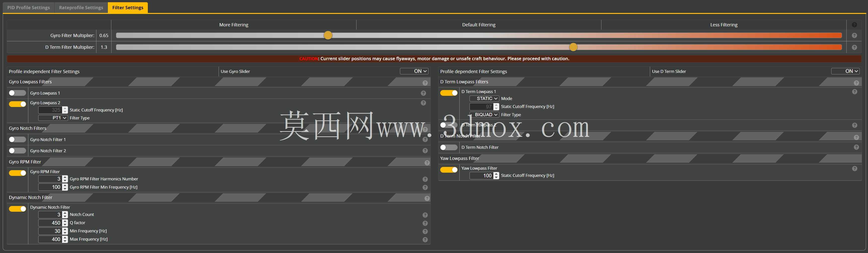Click Gyro Filter Multiplier slider handle

coord(328,35)
